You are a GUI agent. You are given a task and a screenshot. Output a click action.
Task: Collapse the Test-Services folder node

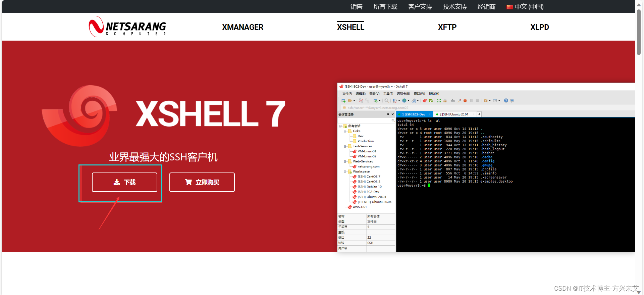coord(345,146)
